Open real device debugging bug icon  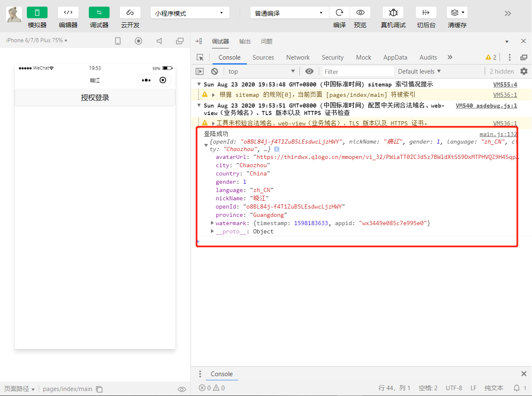(393, 12)
